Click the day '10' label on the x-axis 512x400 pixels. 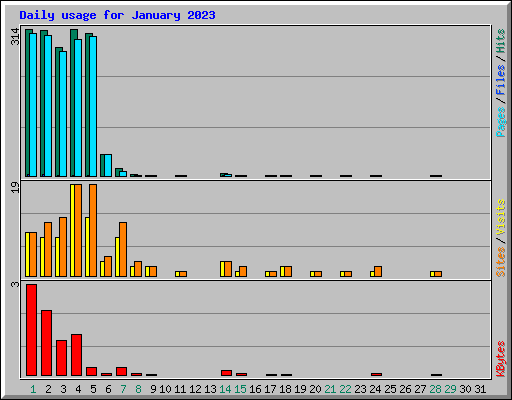click(x=165, y=389)
